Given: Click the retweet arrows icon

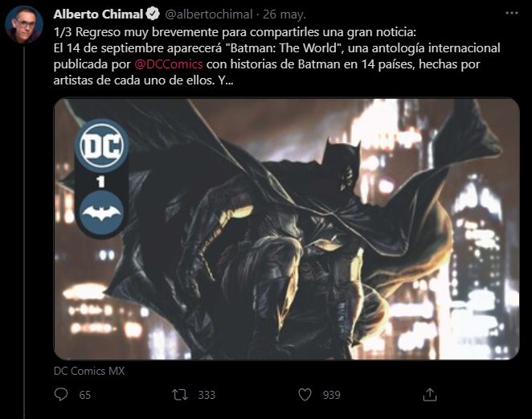Looking at the screenshot, I should point(179,395).
